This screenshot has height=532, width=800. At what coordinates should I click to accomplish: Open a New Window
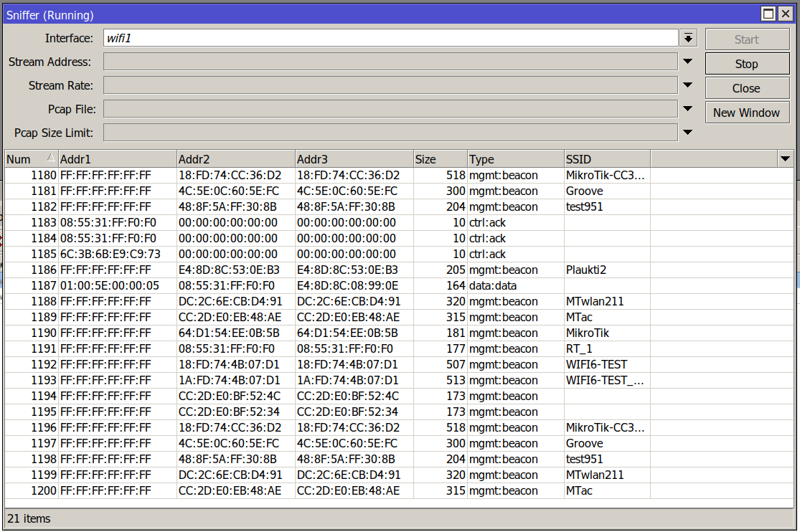746,113
